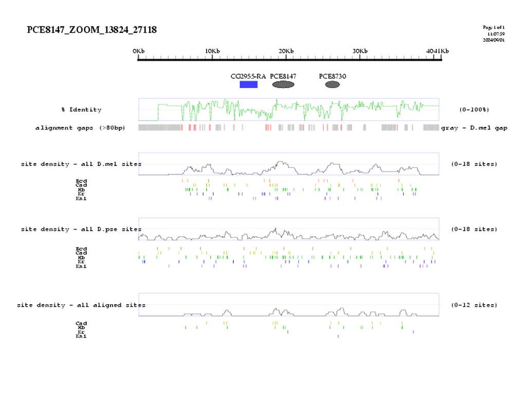Click the "gray - D.mel gap" legend text
Viewport: 532px width, 411px height.
(474, 128)
